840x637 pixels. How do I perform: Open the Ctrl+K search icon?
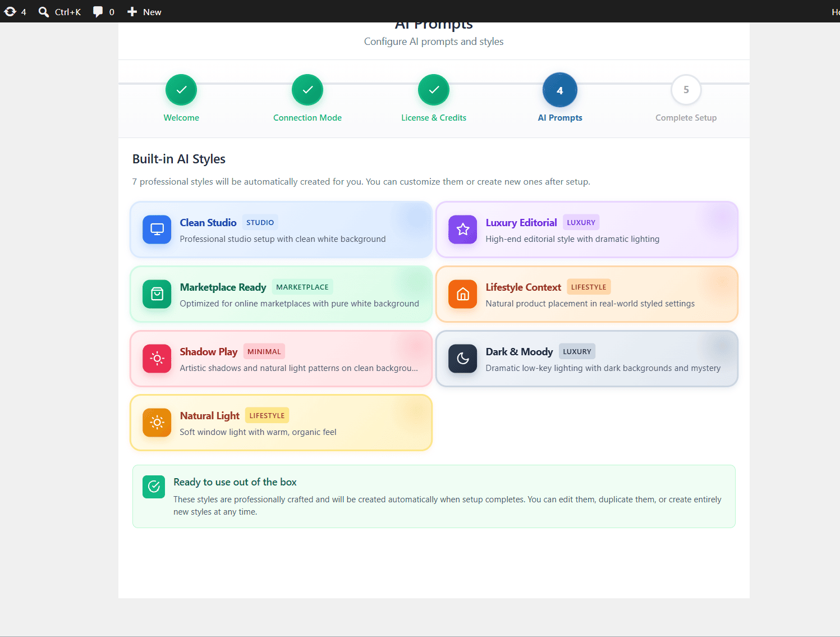43,12
